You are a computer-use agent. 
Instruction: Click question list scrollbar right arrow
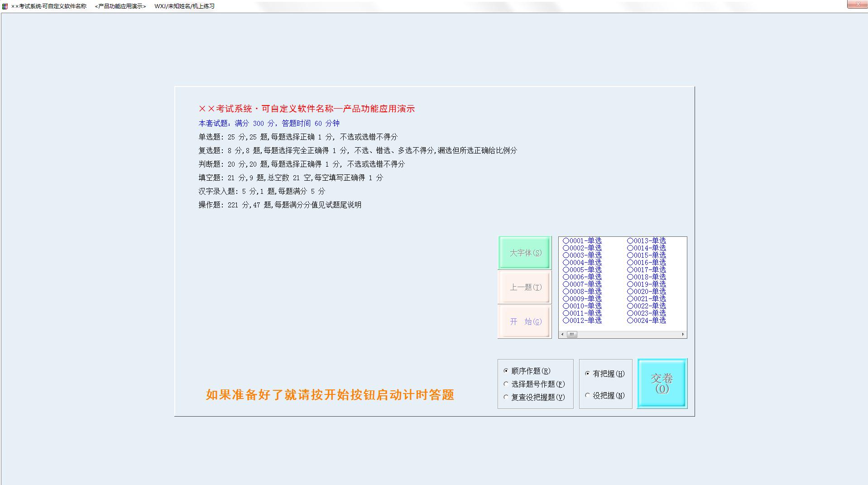pos(683,334)
